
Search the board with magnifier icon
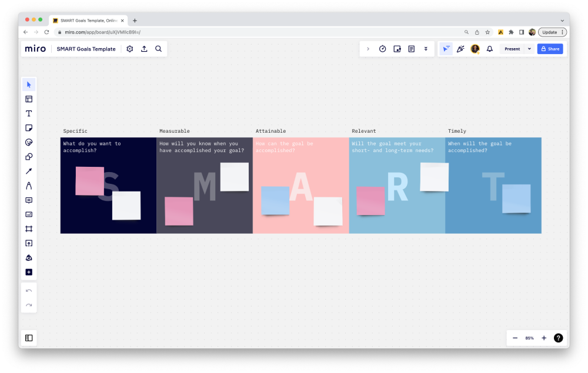click(x=159, y=49)
